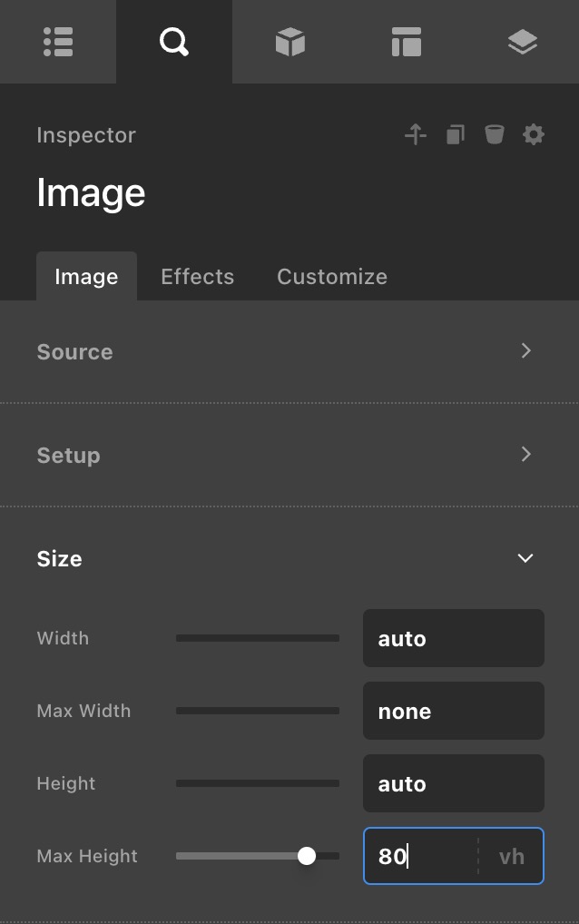579x924 pixels.
Task: Change the vh unit for Max Height
Action: point(511,856)
